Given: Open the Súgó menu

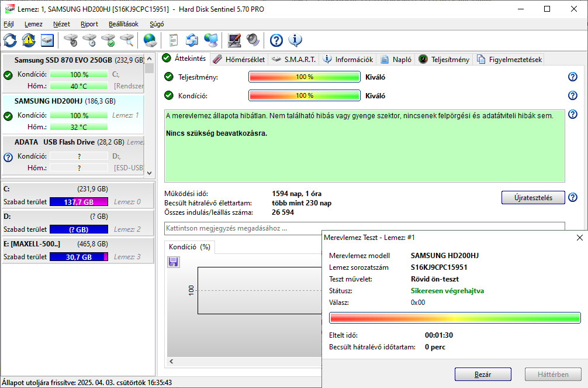Looking at the screenshot, I should coord(157,24).
